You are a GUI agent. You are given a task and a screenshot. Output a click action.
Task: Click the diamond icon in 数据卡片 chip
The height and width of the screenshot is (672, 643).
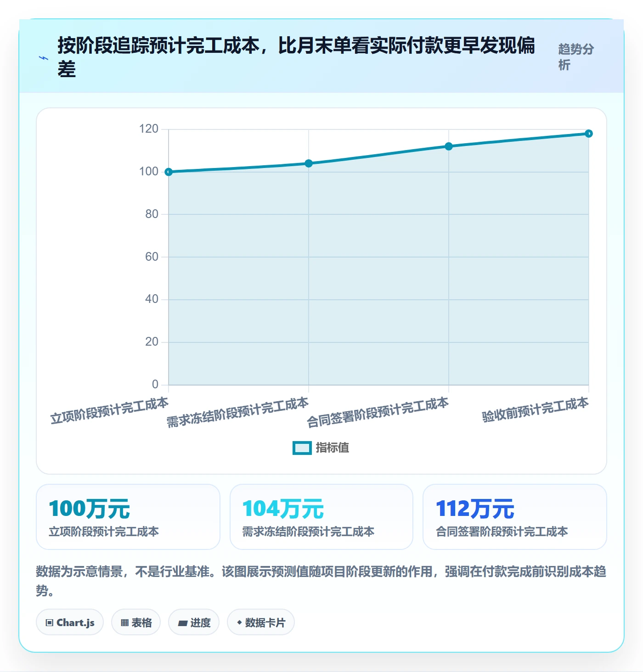point(239,622)
